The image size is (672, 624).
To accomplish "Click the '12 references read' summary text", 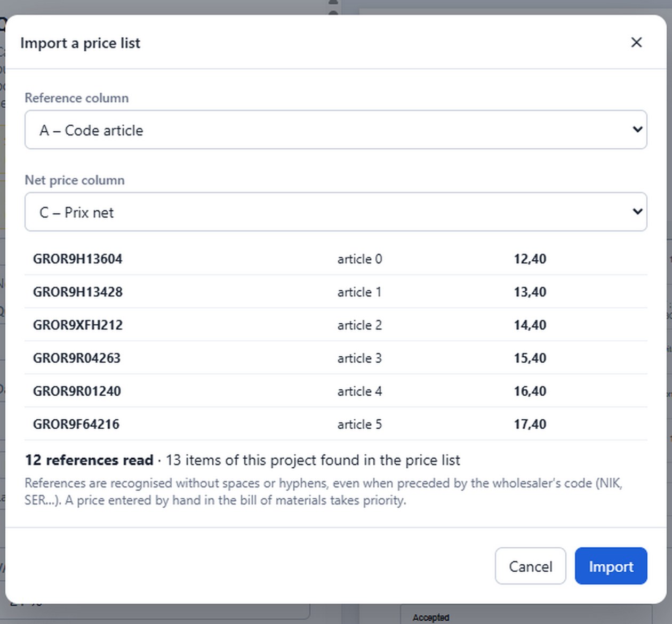I will (89, 460).
